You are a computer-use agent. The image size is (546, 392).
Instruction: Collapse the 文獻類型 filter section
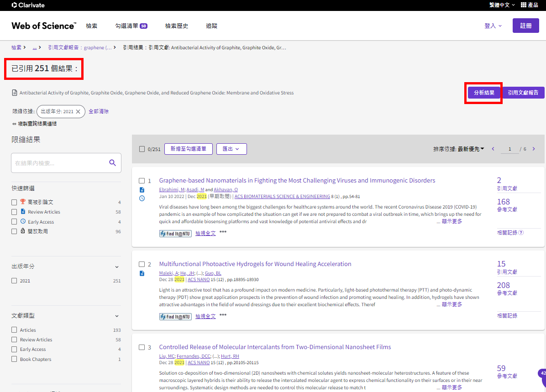click(x=117, y=316)
